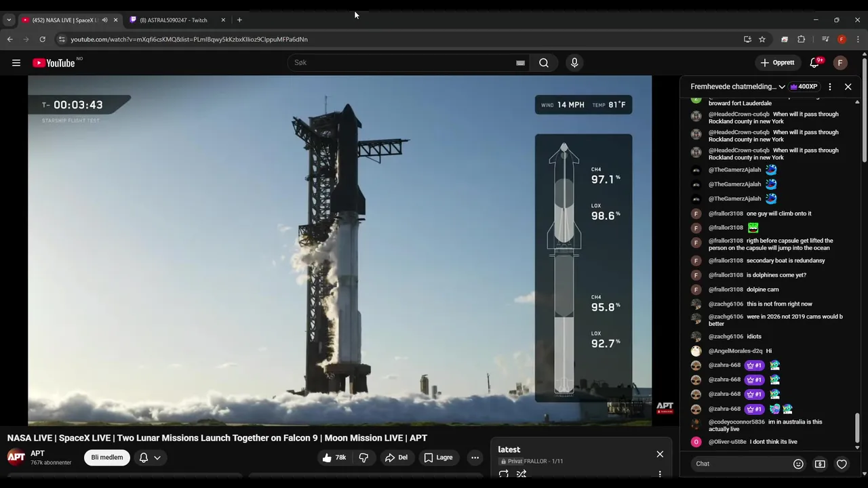
Task: Click Bli medlem join button
Action: click(x=107, y=457)
